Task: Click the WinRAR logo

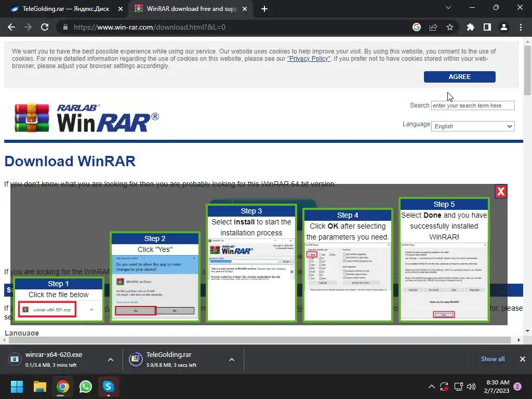Action: [x=87, y=118]
